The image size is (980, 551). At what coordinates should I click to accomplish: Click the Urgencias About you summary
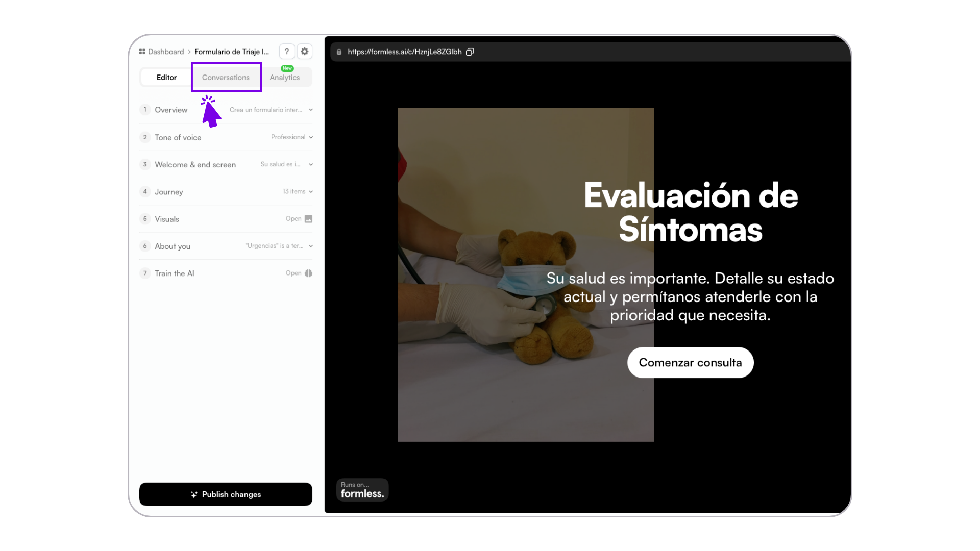click(x=274, y=246)
